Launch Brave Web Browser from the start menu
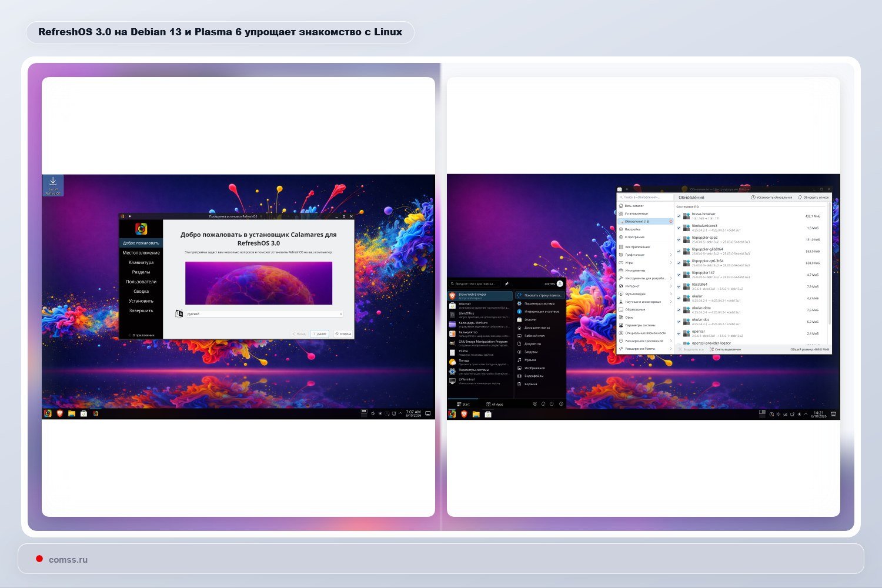 [x=480, y=296]
